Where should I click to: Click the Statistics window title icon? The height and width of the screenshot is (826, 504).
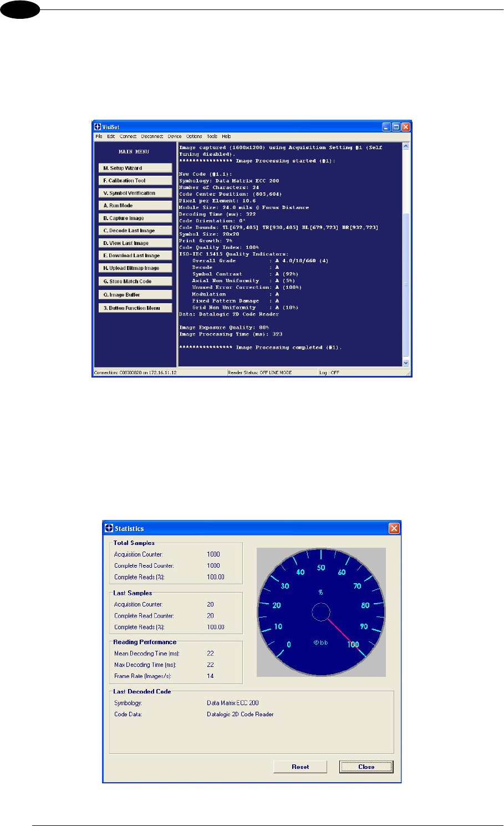coord(109,528)
